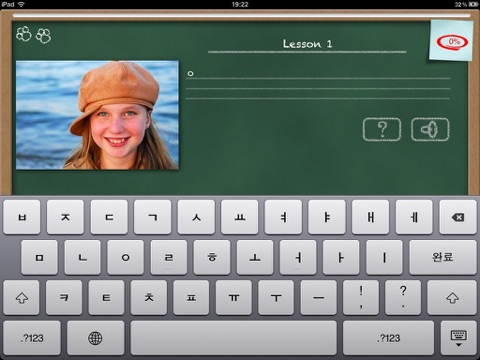Tap the ㅑ key

327,217
